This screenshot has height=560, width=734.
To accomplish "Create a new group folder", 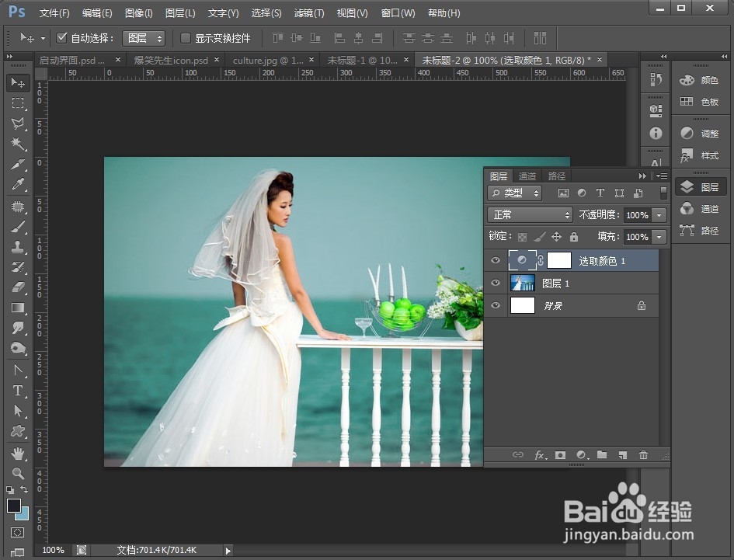I will pyautogui.click(x=602, y=454).
